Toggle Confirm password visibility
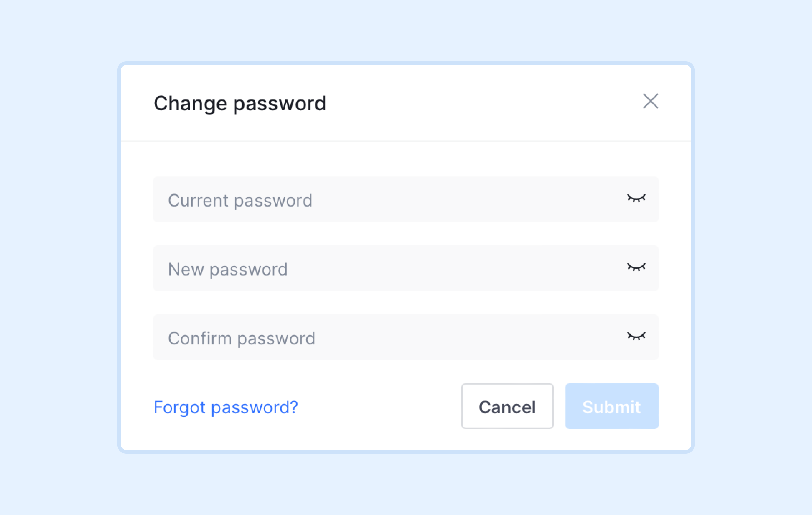The image size is (812, 515). tap(636, 336)
